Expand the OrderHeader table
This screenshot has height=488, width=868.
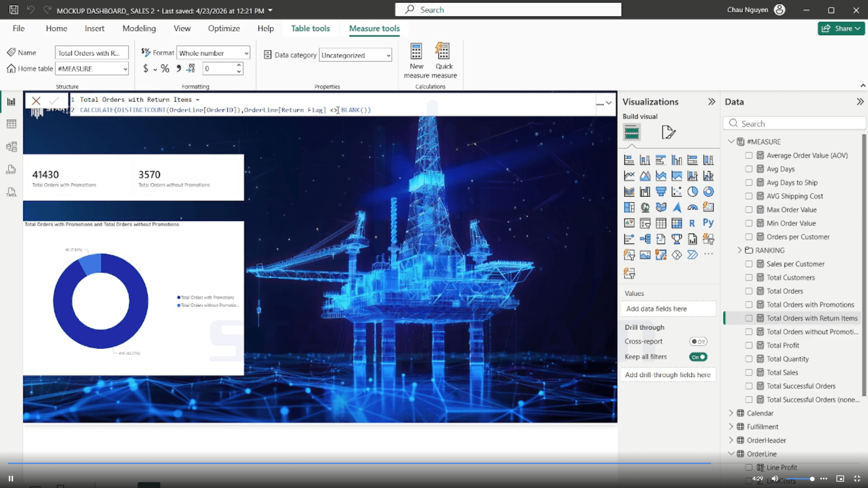coord(731,440)
